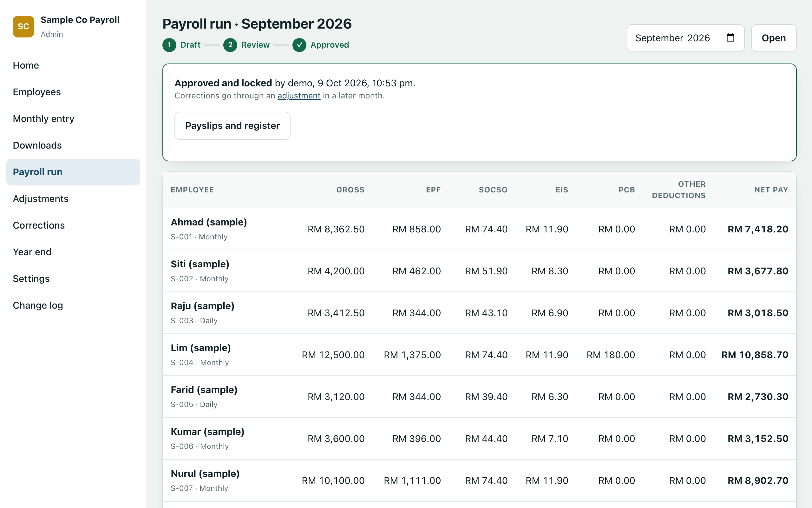Open the calendar picker icon in month field
This screenshot has width=812, height=508.
[x=730, y=38]
